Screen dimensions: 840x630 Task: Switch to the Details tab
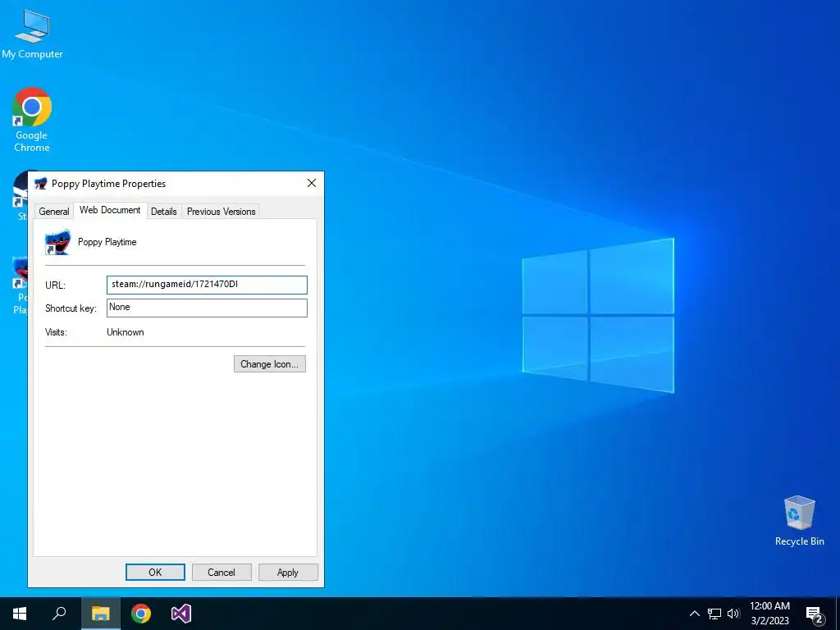pyautogui.click(x=164, y=212)
